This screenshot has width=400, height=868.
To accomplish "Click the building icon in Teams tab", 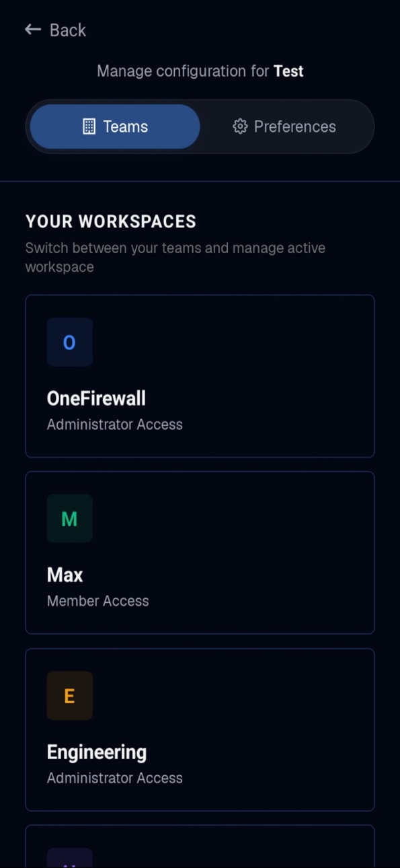I will (x=89, y=126).
